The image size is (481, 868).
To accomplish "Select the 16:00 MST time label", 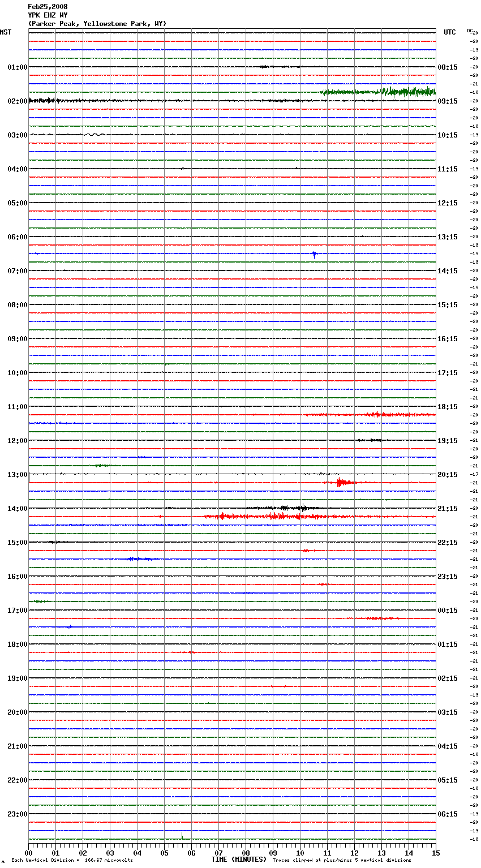I will [18, 577].
